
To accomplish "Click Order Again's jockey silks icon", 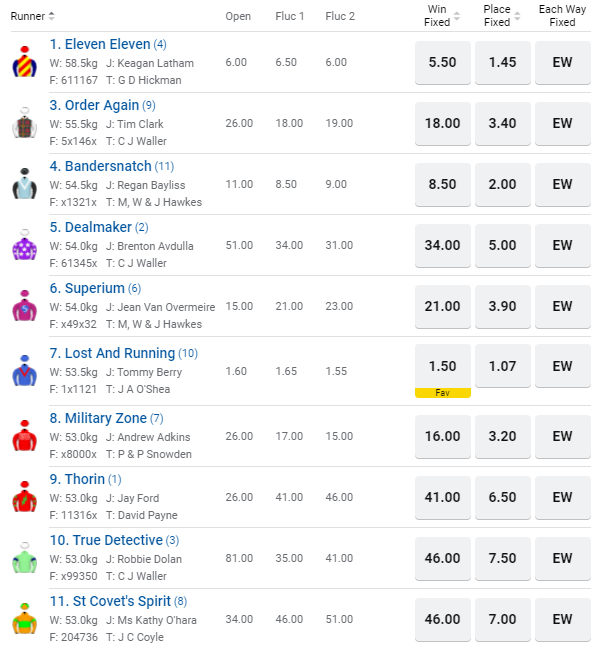I will 24,123.
